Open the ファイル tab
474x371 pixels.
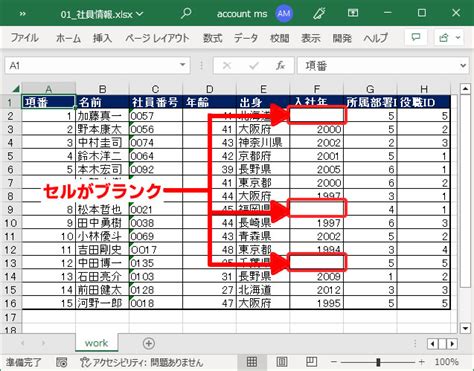point(24,38)
